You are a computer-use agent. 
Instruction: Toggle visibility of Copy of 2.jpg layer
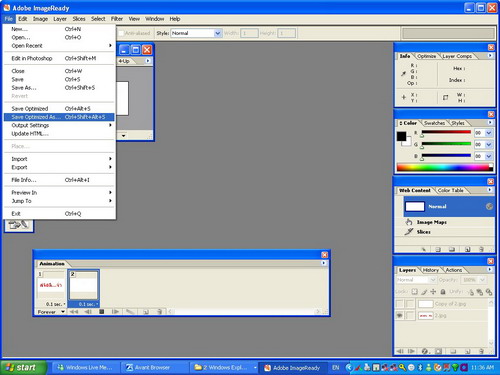pos(399,304)
